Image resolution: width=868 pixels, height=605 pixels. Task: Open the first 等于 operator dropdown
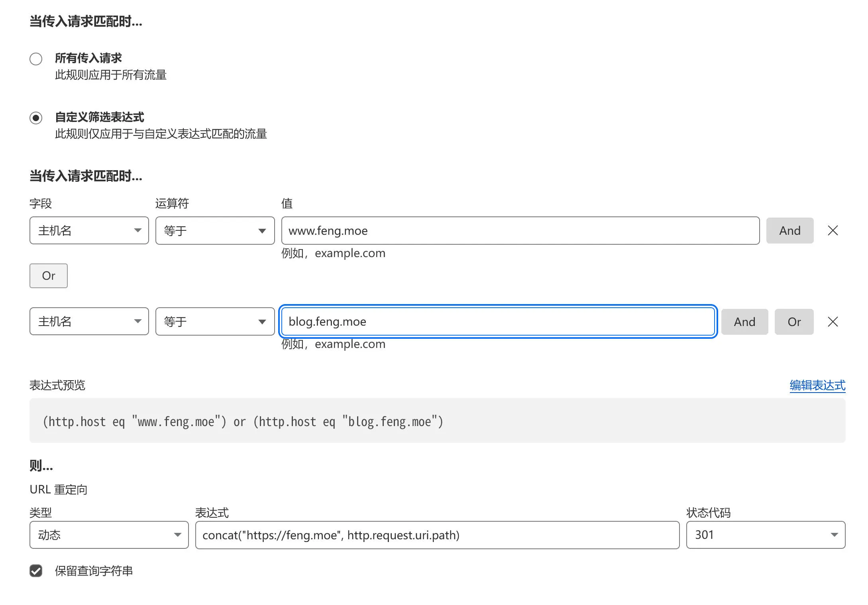click(215, 230)
